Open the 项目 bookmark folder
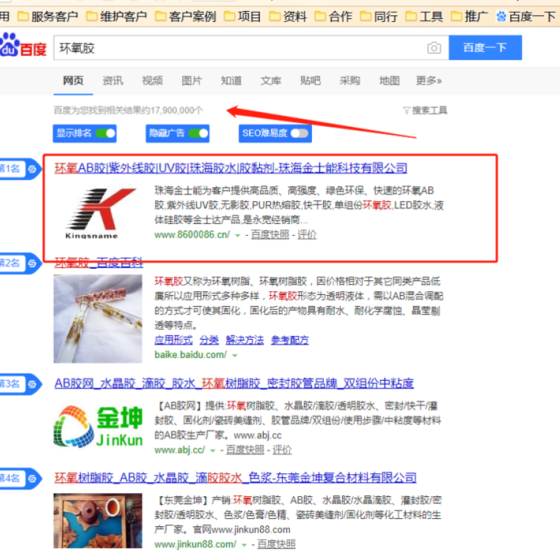 click(x=243, y=16)
